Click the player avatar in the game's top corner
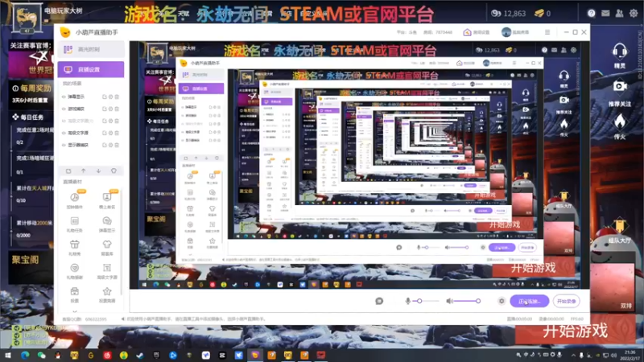Image resolution: width=644 pixels, height=362 pixels. tap(27, 18)
